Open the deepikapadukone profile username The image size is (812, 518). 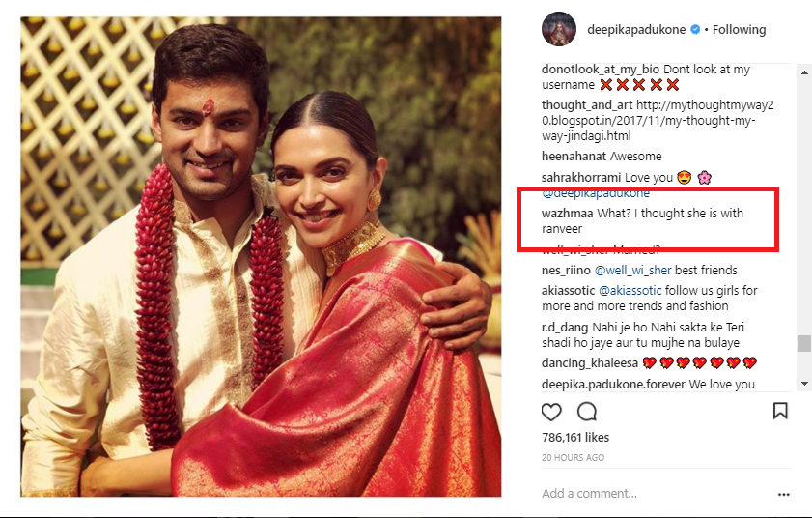(x=635, y=30)
